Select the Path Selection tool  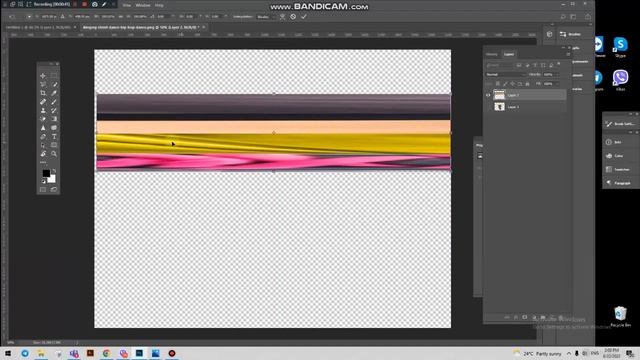click(x=43, y=145)
